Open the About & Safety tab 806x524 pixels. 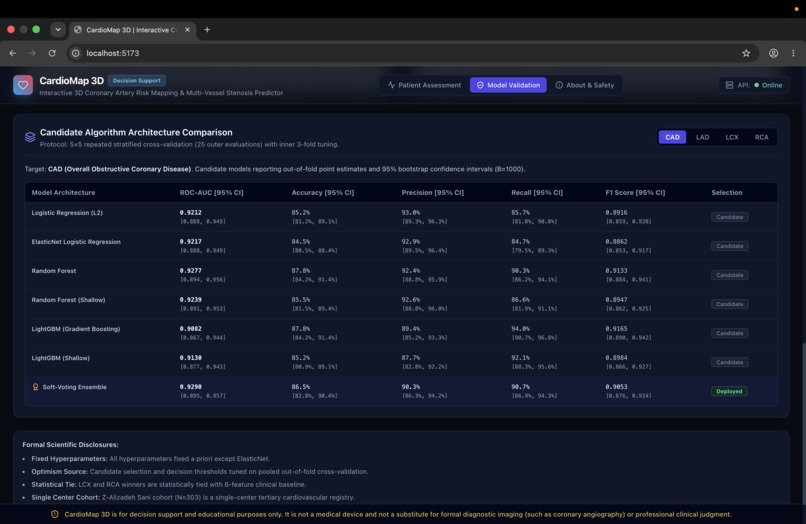click(585, 85)
